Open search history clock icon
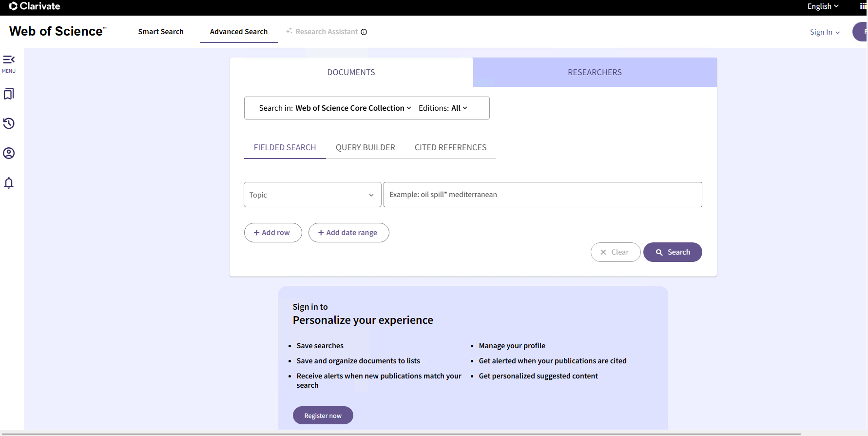Viewport: 868px width, 436px height. (9, 123)
